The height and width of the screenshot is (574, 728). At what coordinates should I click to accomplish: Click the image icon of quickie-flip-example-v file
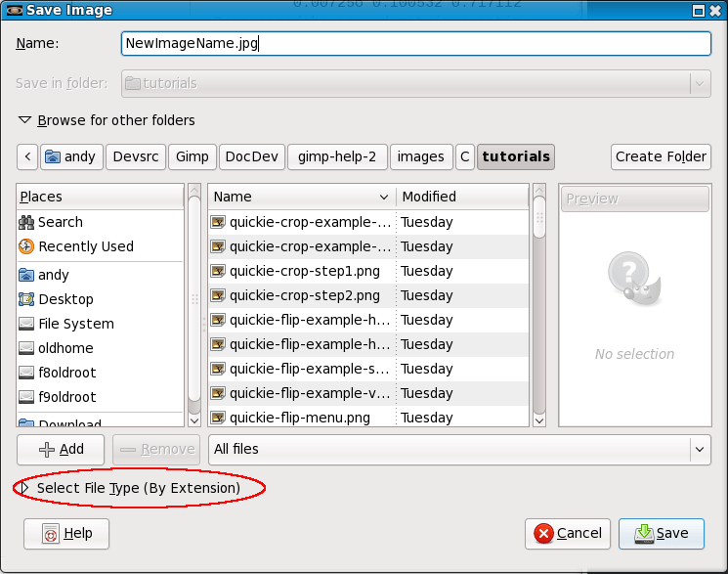coord(218,393)
